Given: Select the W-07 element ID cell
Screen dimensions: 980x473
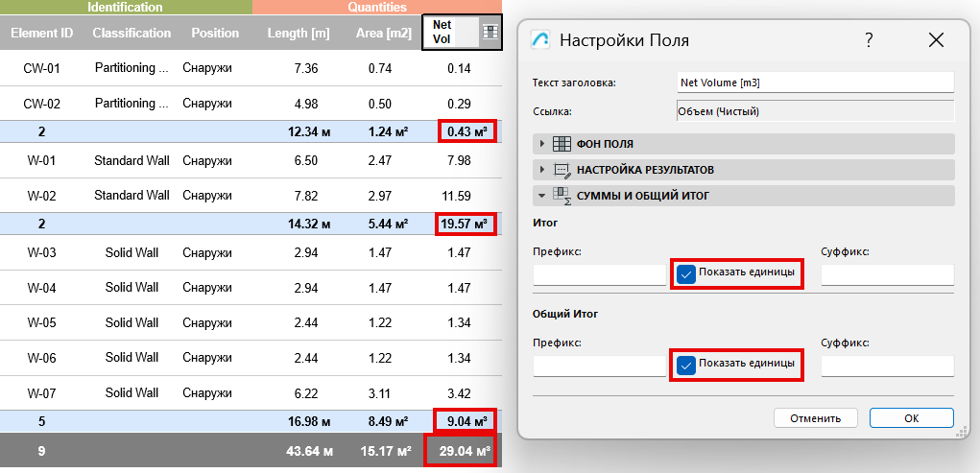Looking at the screenshot, I should coord(42,392).
